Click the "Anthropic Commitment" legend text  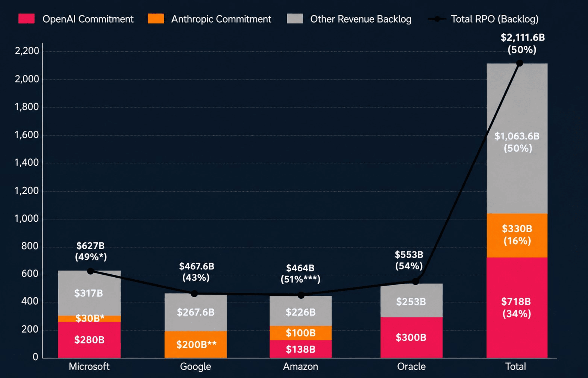point(221,19)
